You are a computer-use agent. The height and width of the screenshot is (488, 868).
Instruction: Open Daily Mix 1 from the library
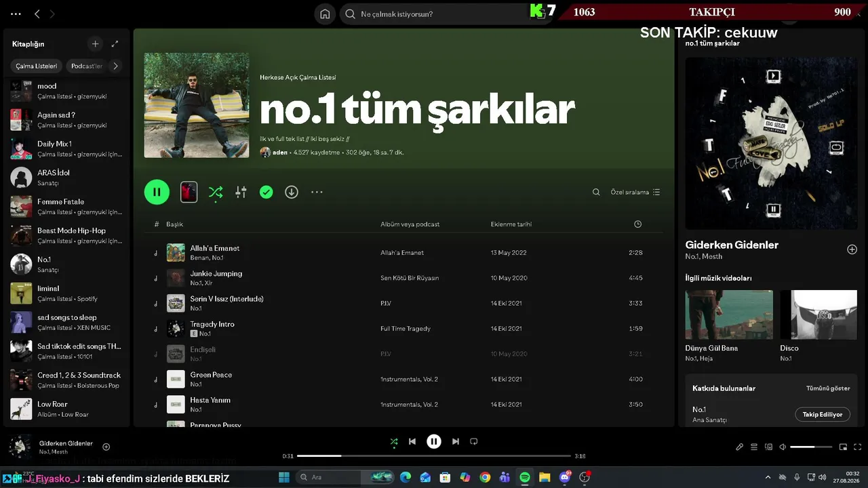click(66, 148)
